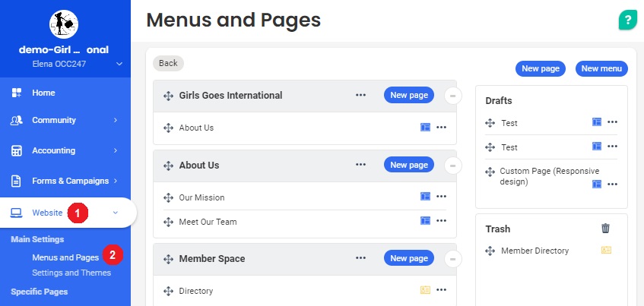Click drag handle of Member Space menu

168,259
